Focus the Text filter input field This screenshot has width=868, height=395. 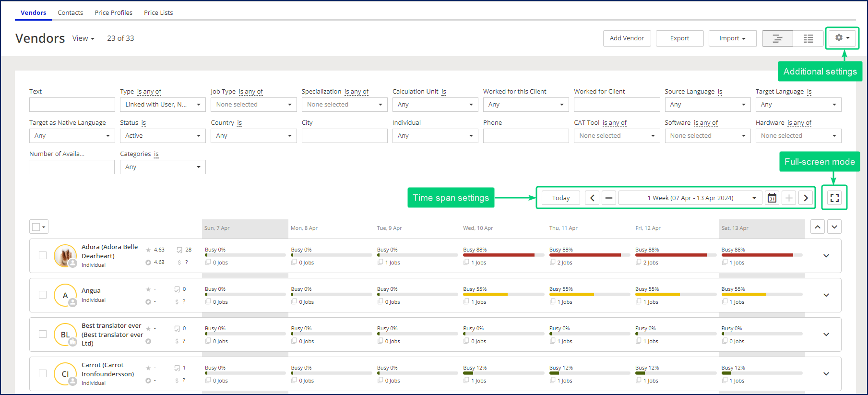72,105
